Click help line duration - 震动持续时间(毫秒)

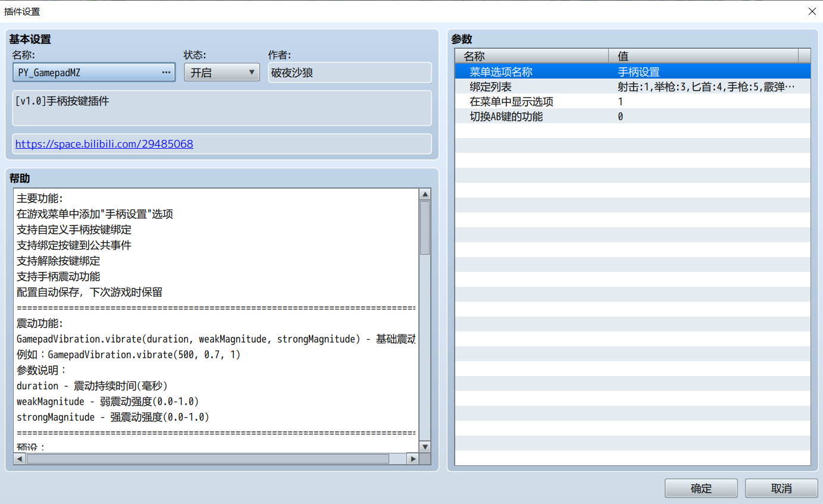[x=92, y=386]
